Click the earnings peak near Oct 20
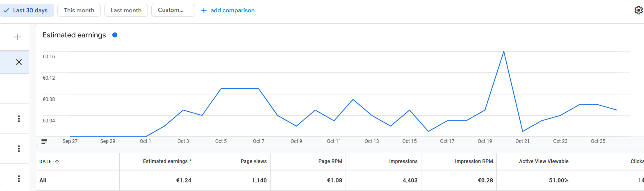This screenshot has width=644, height=191. tap(503, 52)
